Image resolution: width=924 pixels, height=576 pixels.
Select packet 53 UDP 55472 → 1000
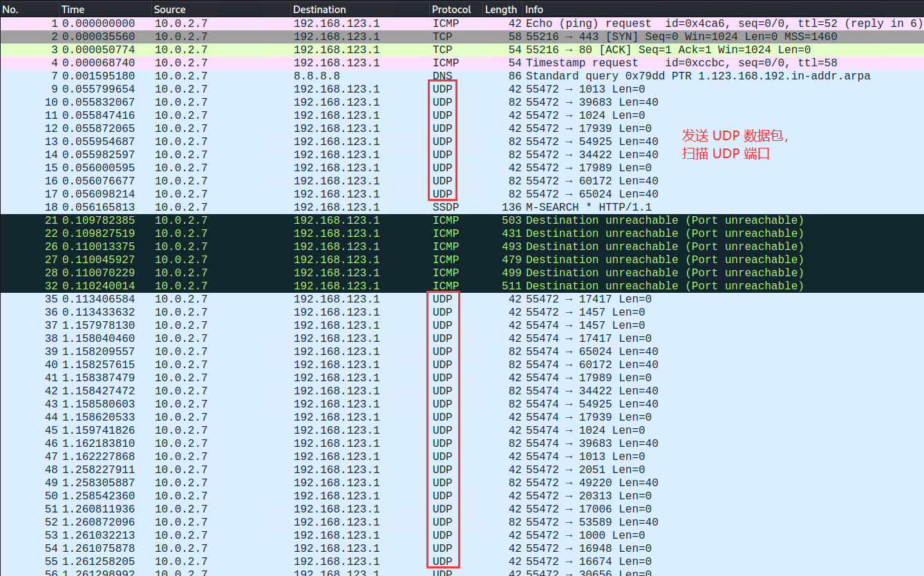pos(462,535)
